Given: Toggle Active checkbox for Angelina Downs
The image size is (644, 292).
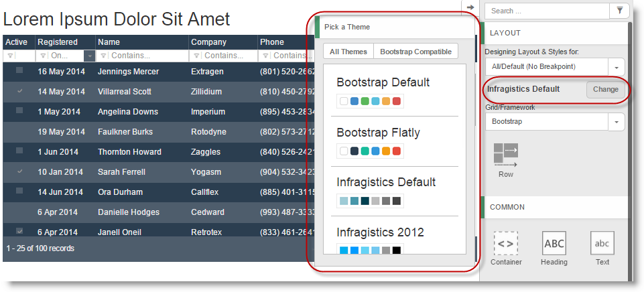Looking at the screenshot, I should point(19,111).
